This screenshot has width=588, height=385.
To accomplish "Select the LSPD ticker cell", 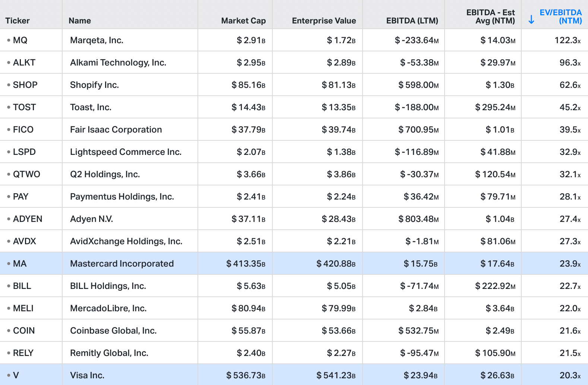I will pos(31,152).
